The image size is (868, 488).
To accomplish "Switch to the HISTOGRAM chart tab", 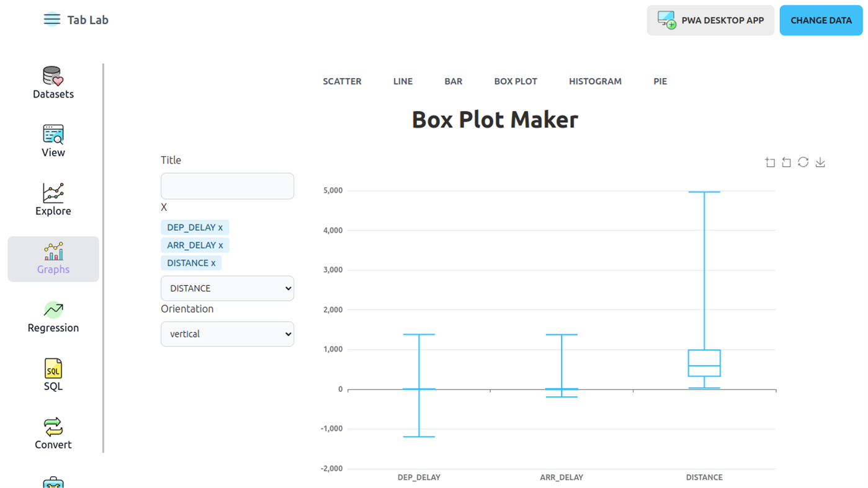I will click(x=595, y=81).
